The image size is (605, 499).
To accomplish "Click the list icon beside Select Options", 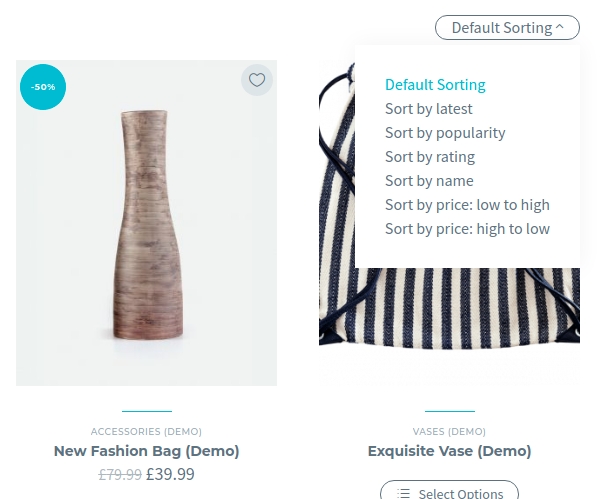I will pyautogui.click(x=403, y=493).
